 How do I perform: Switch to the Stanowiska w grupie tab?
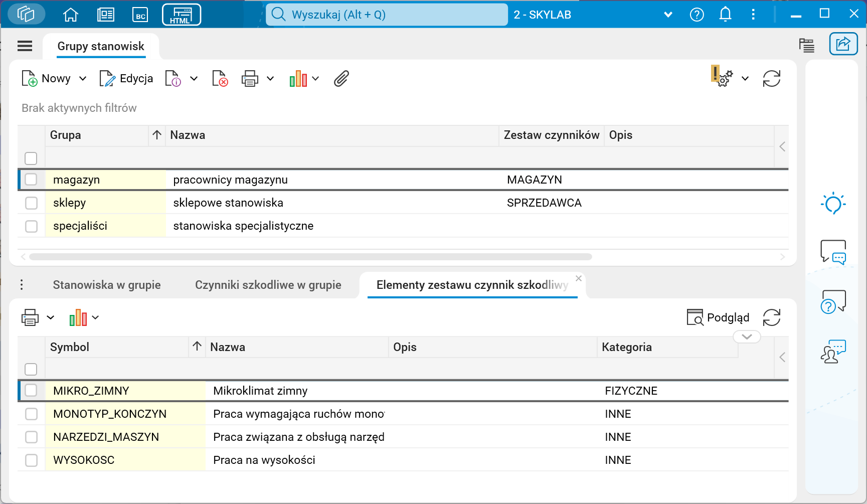click(106, 284)
